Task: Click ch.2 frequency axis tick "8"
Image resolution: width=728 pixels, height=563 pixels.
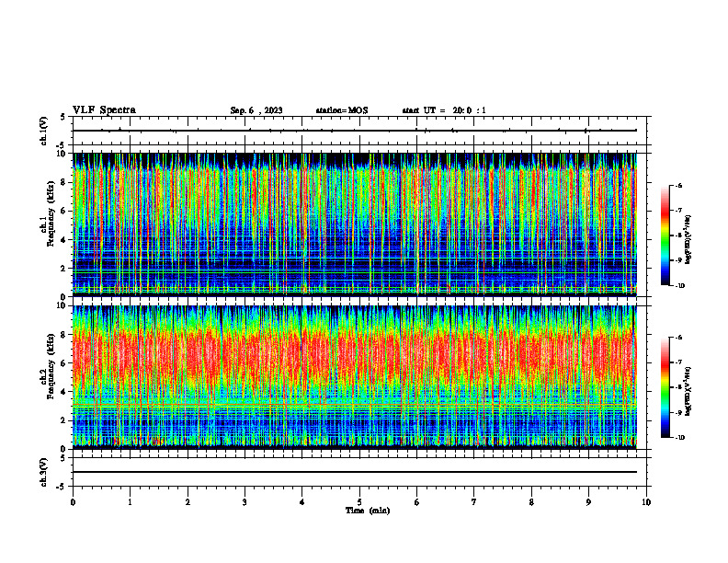Action: pyautogui.click(x=64, y=335)
